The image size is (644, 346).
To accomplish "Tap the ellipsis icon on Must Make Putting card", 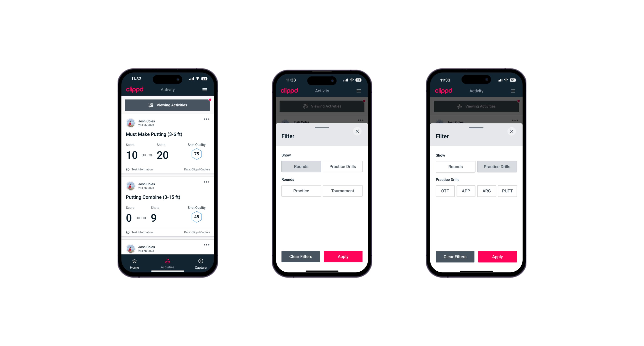I will tap(207, 119).
